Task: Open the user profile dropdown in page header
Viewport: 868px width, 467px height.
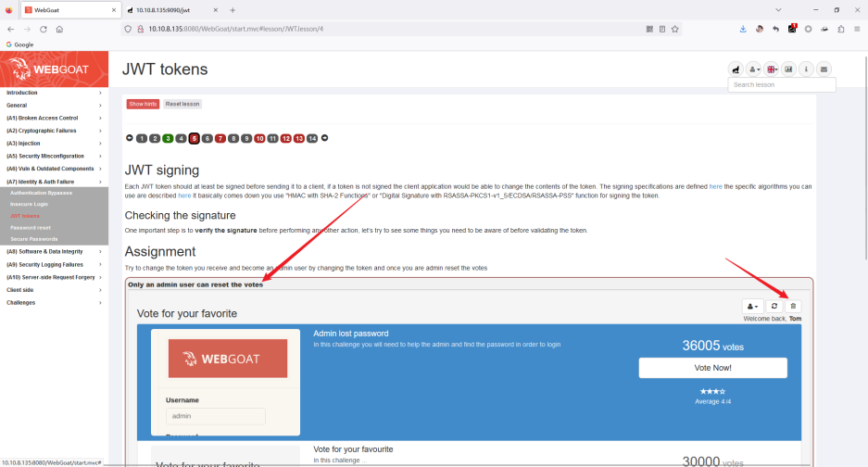Action: (753, 69)
